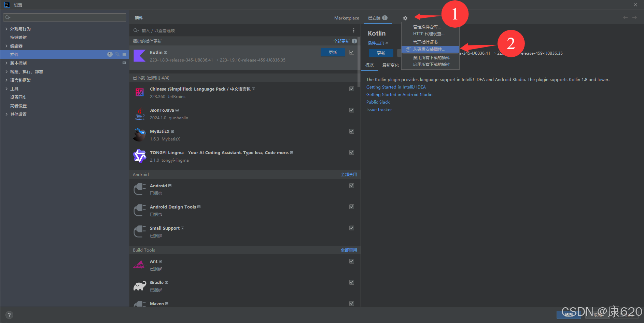Select 按键映射 in the settings tree
The width and height of the screenshot is (644, 323).
(x=18, y=37)
